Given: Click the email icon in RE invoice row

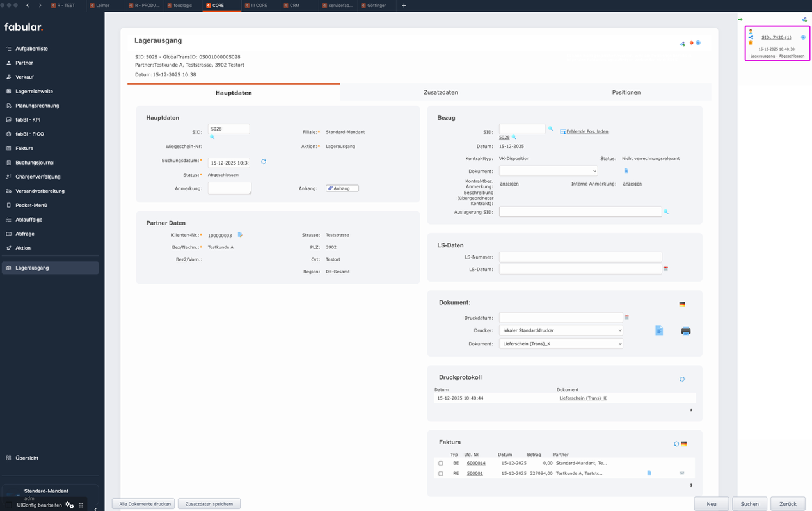Looking at the screenshot, I should pyautogui.click(x=681, y=473).
